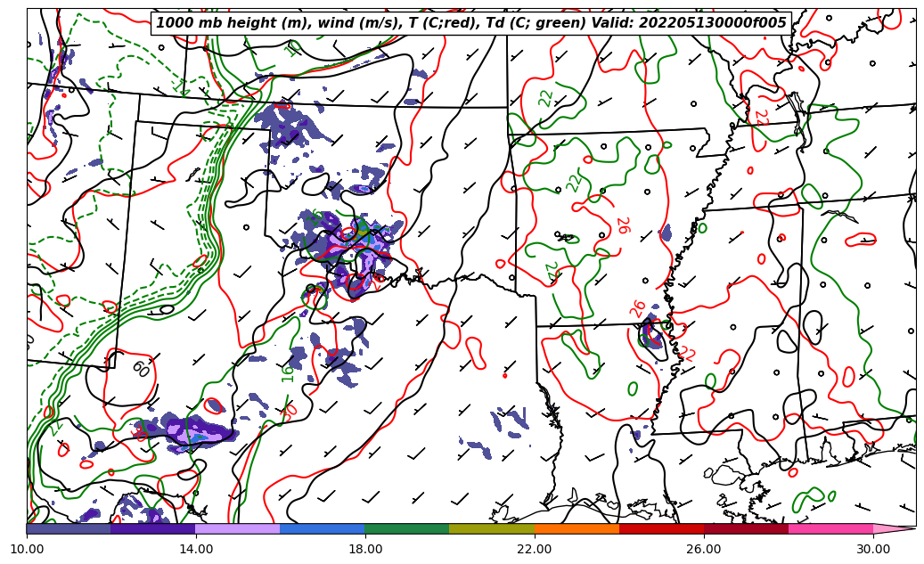Click the dark crimson 26–28 colorbar segment
924x564 pixels.
coord(746,528)
